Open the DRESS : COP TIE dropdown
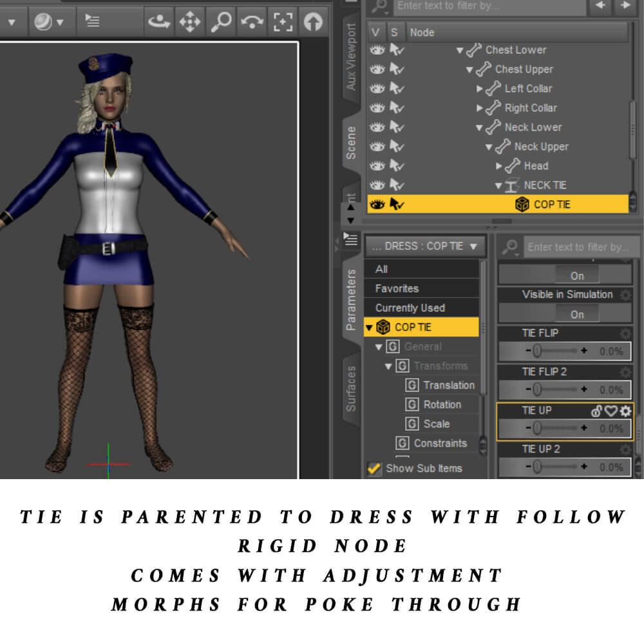Screen dimensions: 644x644 coord(425,246)
